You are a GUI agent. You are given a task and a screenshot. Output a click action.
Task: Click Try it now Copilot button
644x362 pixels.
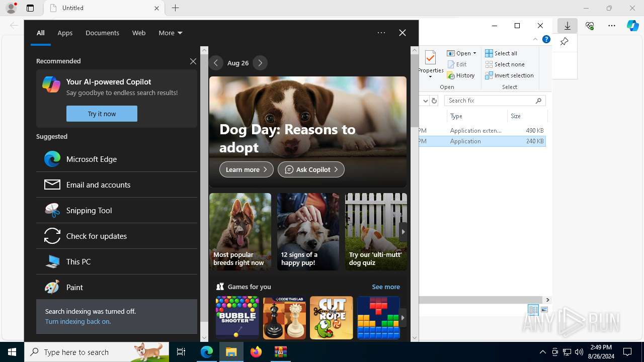[102, 114]
